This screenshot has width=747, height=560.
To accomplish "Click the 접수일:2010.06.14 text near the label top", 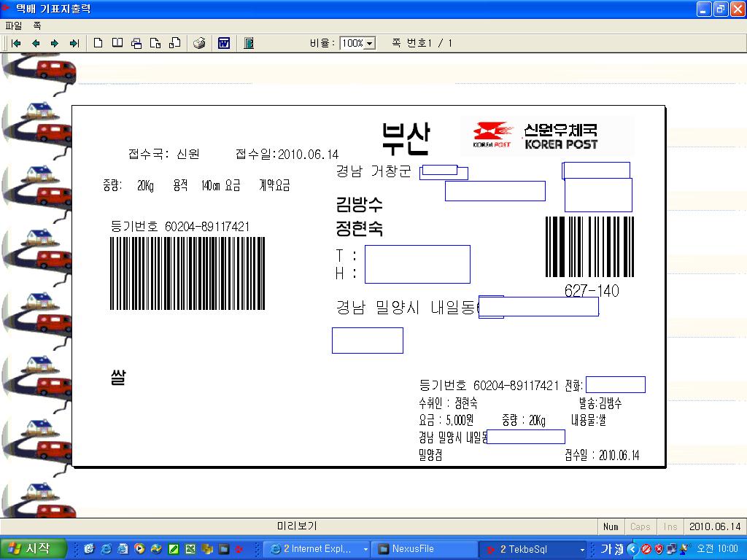I will pos(287,154).
